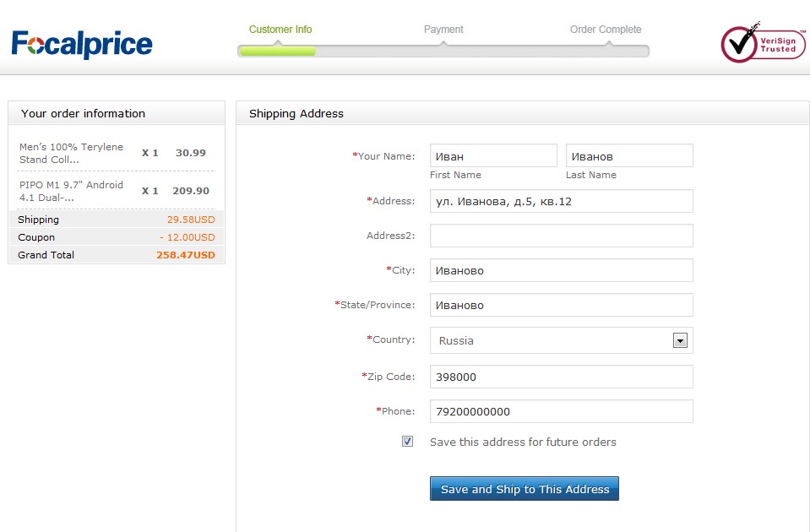Select the Order Complete step label

(x=606, y=30)
